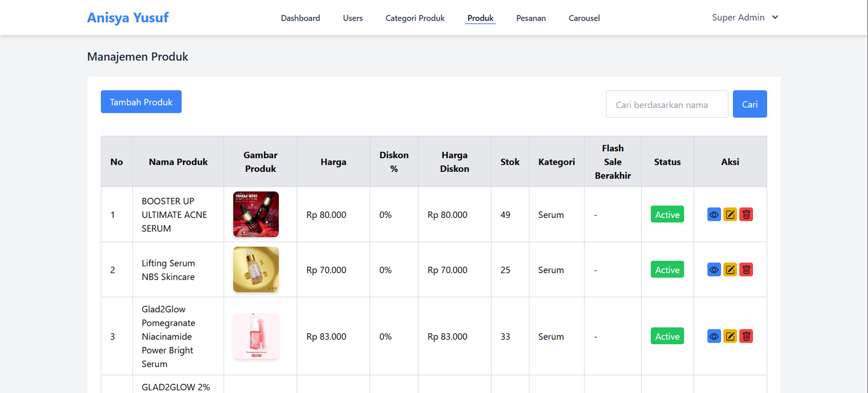Focus the Cari berdasarkan nama search field
The image size is (868, 393).
tap(667, 104)
